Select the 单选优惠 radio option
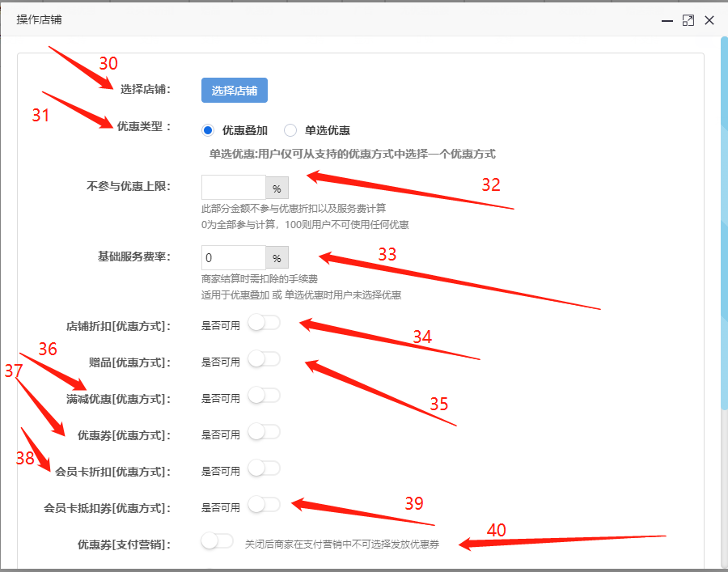This screenshot has height=572, width=728. (x=290, y=130)
